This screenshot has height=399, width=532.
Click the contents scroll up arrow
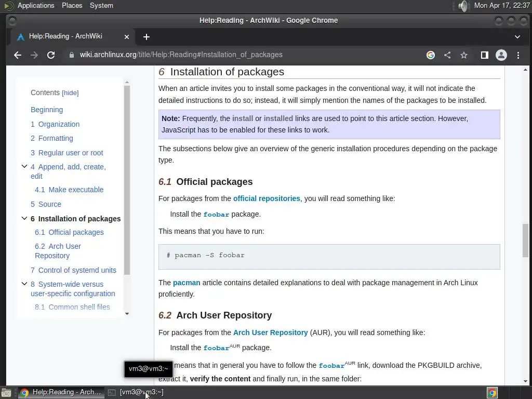127,82
